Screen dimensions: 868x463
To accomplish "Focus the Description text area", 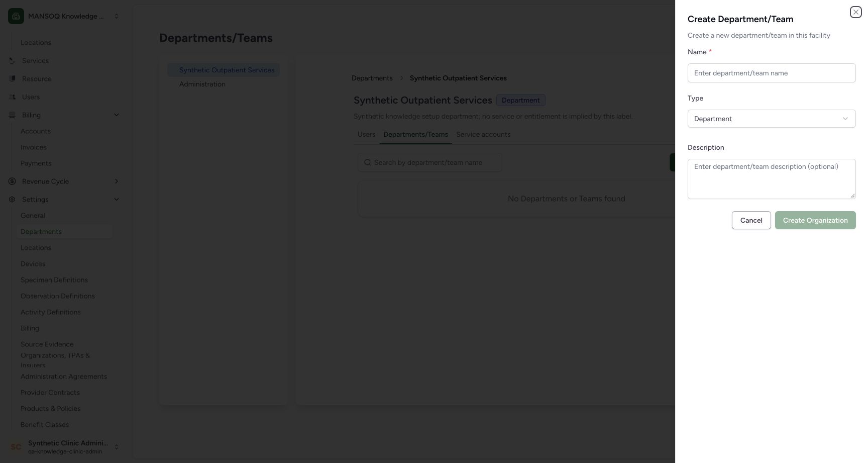I will [x=771, y=179].
